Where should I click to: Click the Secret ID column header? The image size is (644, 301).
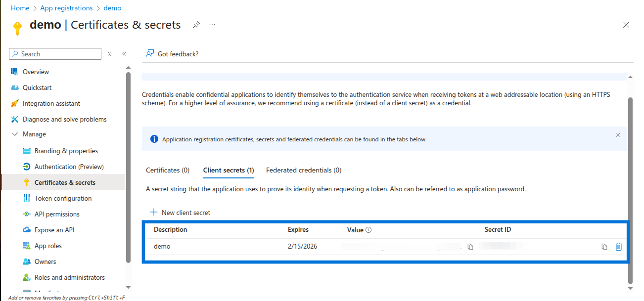tap(498, 230)
